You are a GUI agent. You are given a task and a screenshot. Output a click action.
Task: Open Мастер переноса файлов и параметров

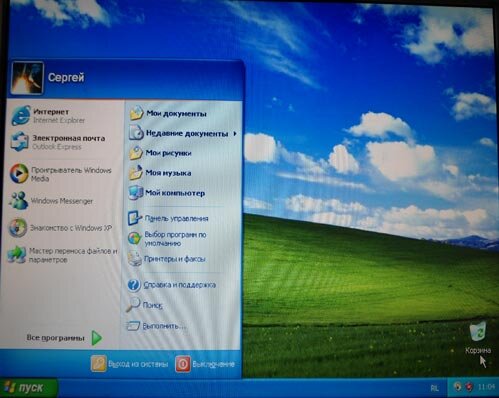17,255
